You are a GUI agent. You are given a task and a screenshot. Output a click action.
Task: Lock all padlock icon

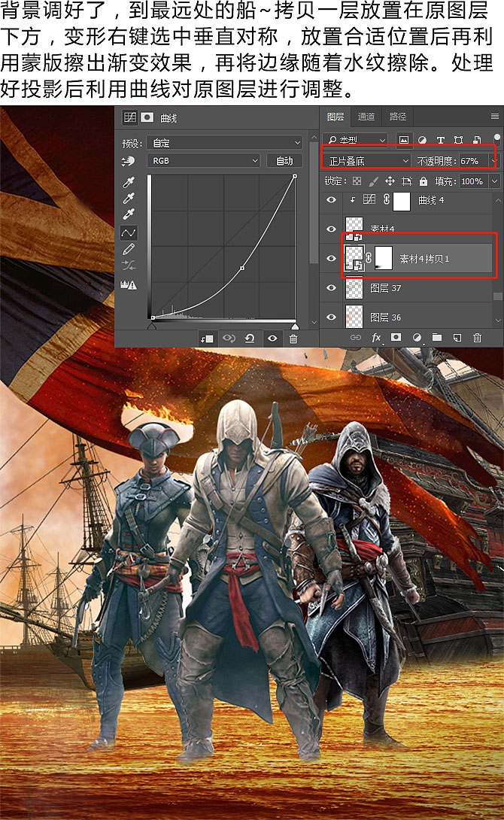pos(423,181)
